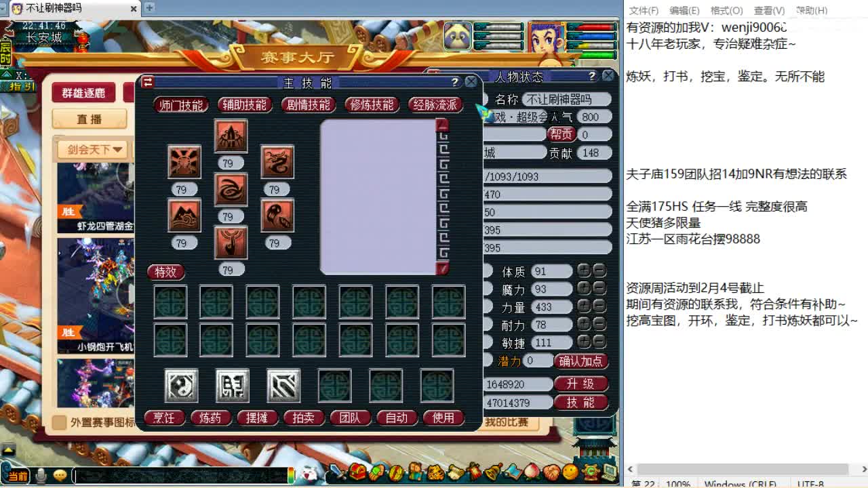Open help for the main skills window
Image resolution: width=868 pixels, height=488 pixels.
[454, 82]
